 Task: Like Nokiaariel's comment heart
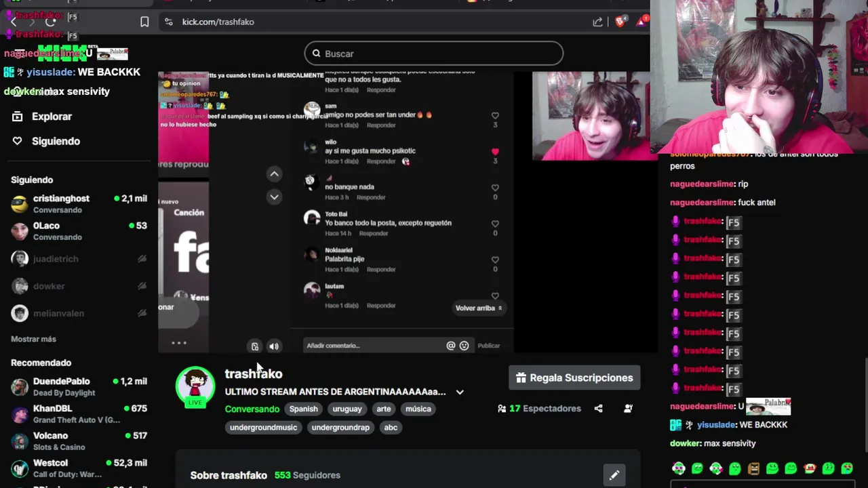point(495,260)
